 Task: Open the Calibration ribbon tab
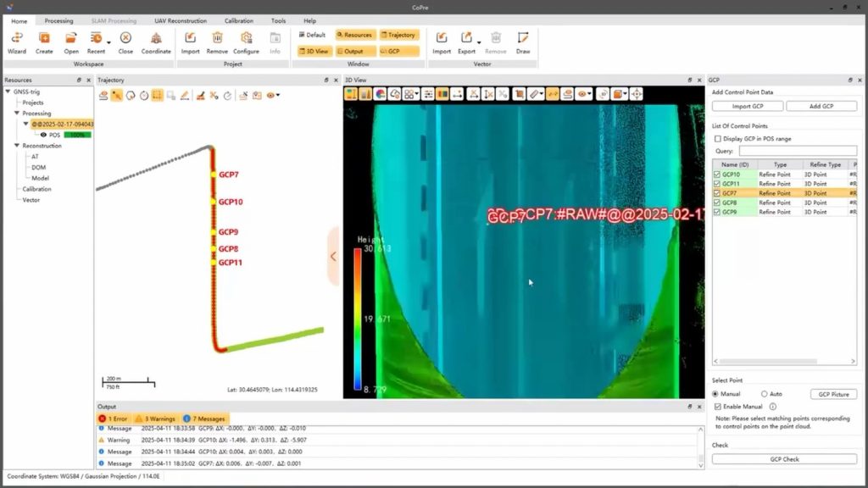click(238, 20)
